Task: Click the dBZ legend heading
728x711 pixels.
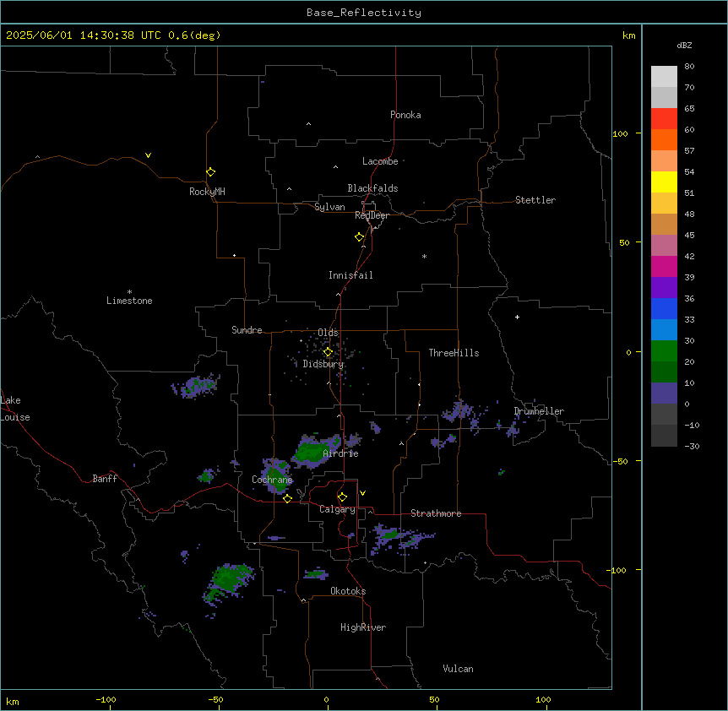Action: 684,45
